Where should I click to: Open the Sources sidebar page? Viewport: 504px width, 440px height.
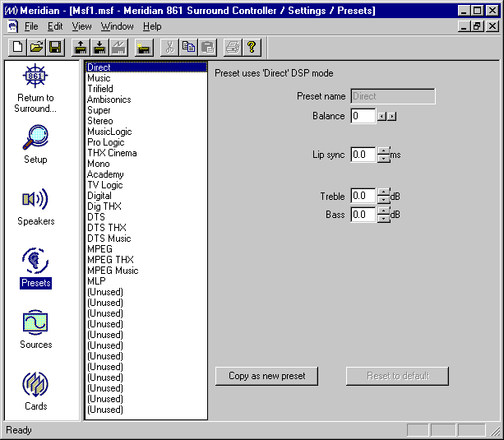click(x=35, y=330)
